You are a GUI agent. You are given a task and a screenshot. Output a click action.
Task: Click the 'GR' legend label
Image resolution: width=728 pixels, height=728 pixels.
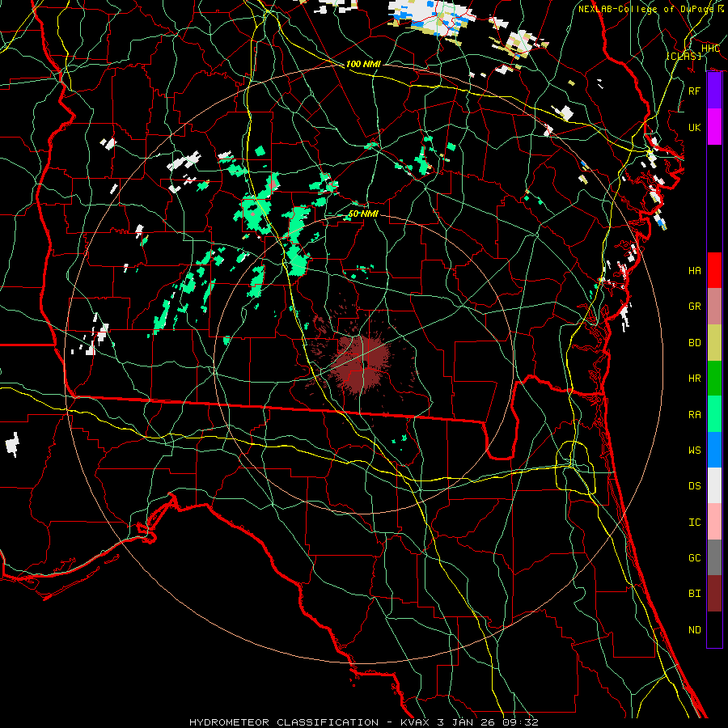[x=694, y=307]
